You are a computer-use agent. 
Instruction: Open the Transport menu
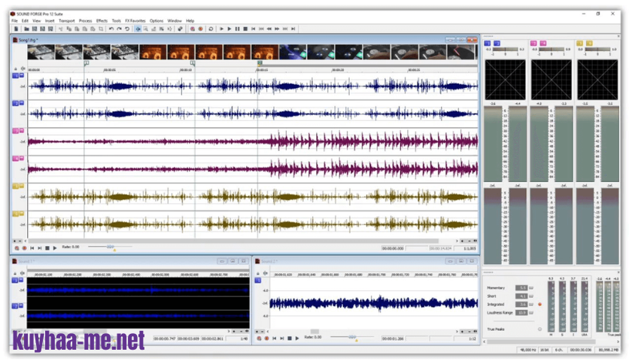(x=67, y=20)
